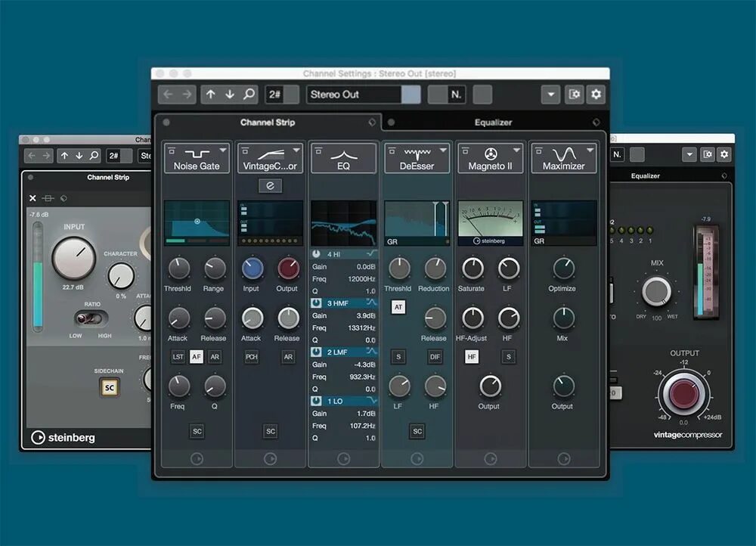Click the forward arrow in Stereo Out toolbar
This screenshot has width=756, height=546.
[x=187, y=95]
